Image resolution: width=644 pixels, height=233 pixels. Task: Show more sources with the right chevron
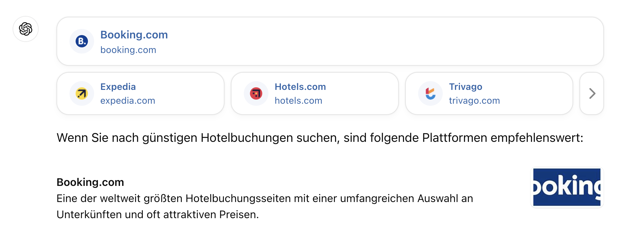[592, 93]
